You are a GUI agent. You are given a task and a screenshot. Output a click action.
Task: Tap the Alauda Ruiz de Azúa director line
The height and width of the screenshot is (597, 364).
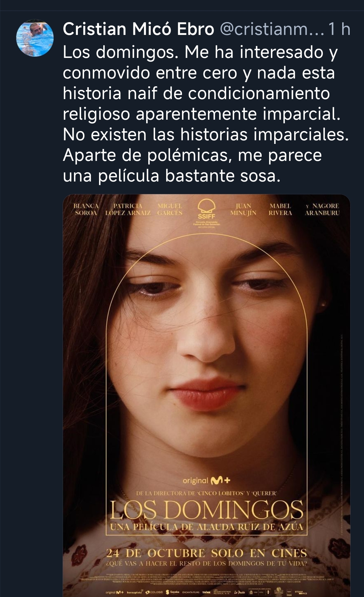coord(206,527)
